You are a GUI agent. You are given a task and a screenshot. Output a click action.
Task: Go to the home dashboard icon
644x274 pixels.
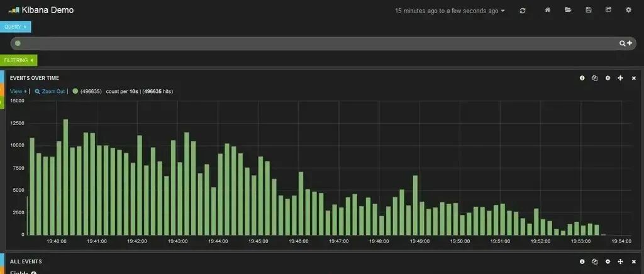(x=547, y=10)
